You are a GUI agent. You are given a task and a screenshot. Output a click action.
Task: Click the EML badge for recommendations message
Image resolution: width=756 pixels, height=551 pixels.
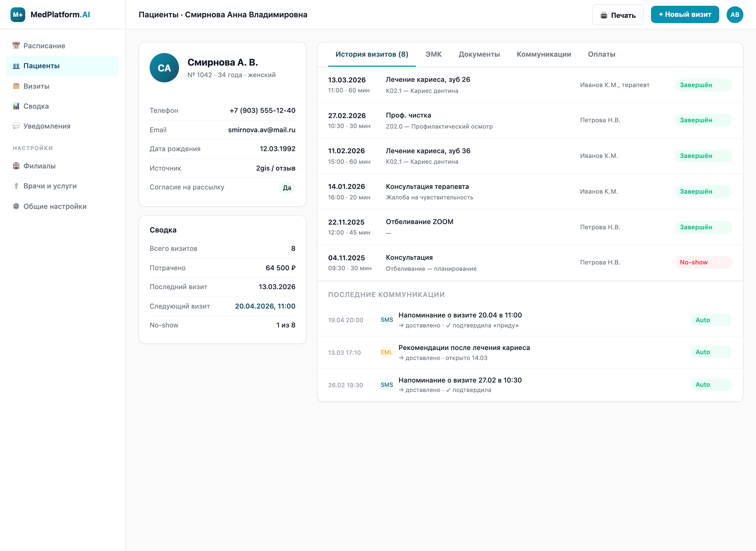coord(387,352)
